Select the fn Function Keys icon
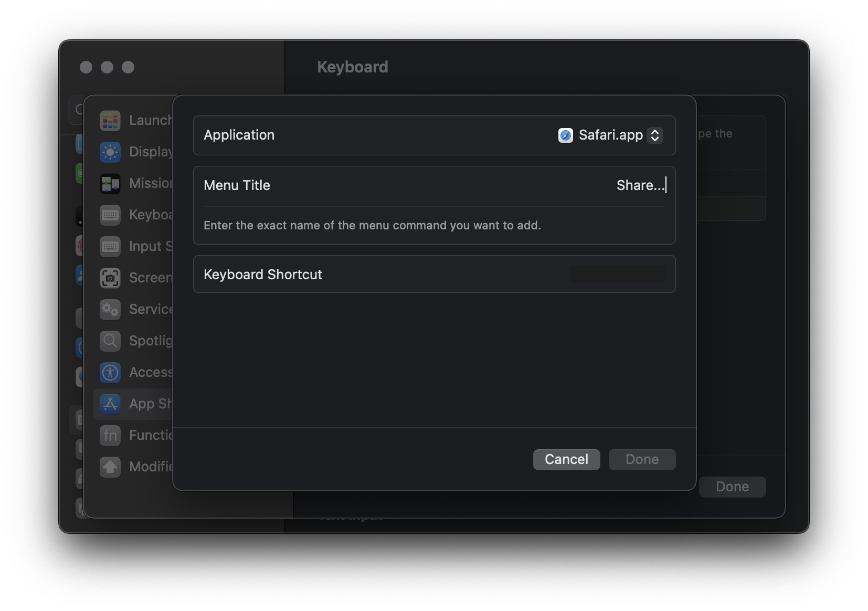868x611 pixels. [110, 436]
